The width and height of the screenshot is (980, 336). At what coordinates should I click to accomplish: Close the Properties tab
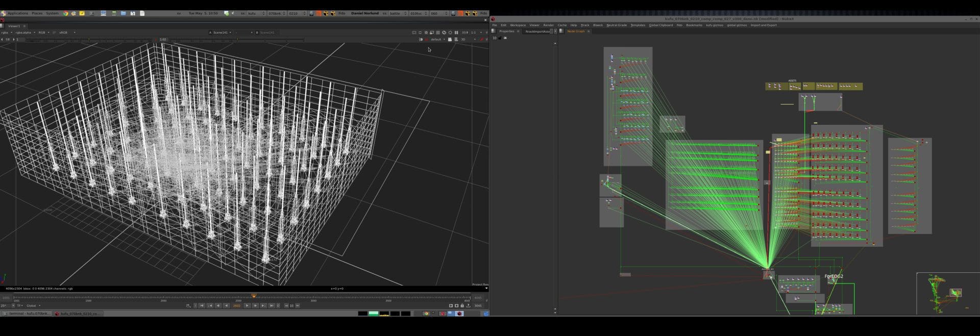pyautogui.click(x=518, y=31)
